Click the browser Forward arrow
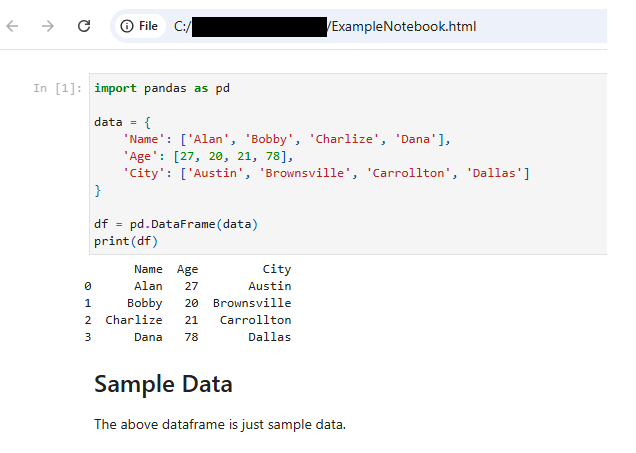 click(x=48, y=26)
